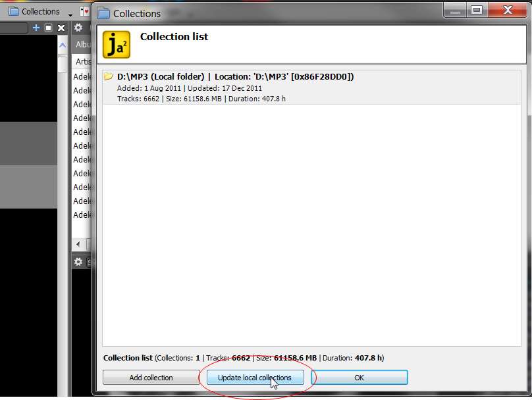The image size is (532, 400).
Task: Click the blue plus icon in main window
Action: pos(36,28)
